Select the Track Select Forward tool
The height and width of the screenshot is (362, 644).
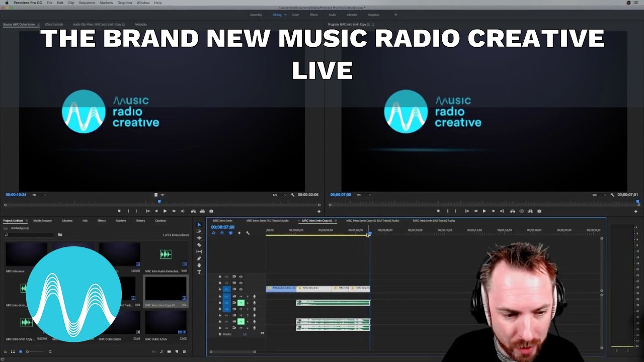[x=199, y=232]
